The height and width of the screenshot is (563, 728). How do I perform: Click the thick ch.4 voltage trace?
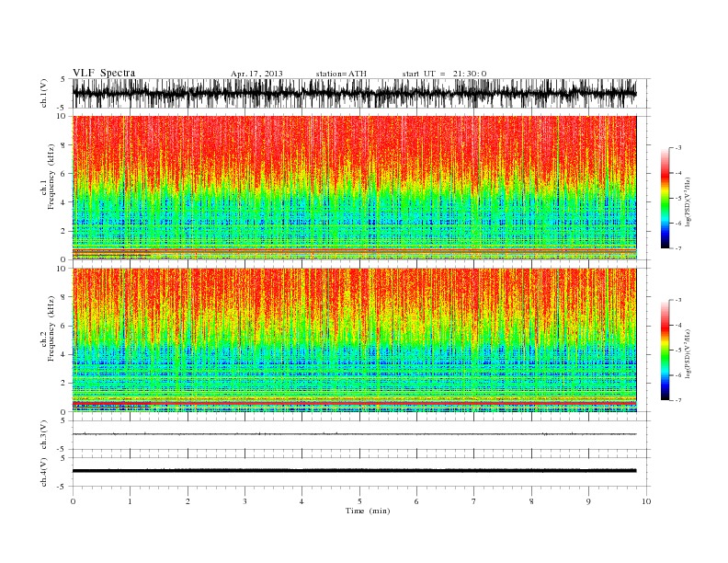354,471
